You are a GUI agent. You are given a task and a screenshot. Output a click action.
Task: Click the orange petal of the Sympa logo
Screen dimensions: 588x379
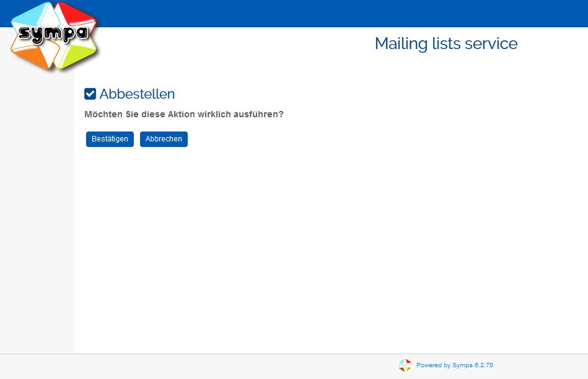[30, 55]
